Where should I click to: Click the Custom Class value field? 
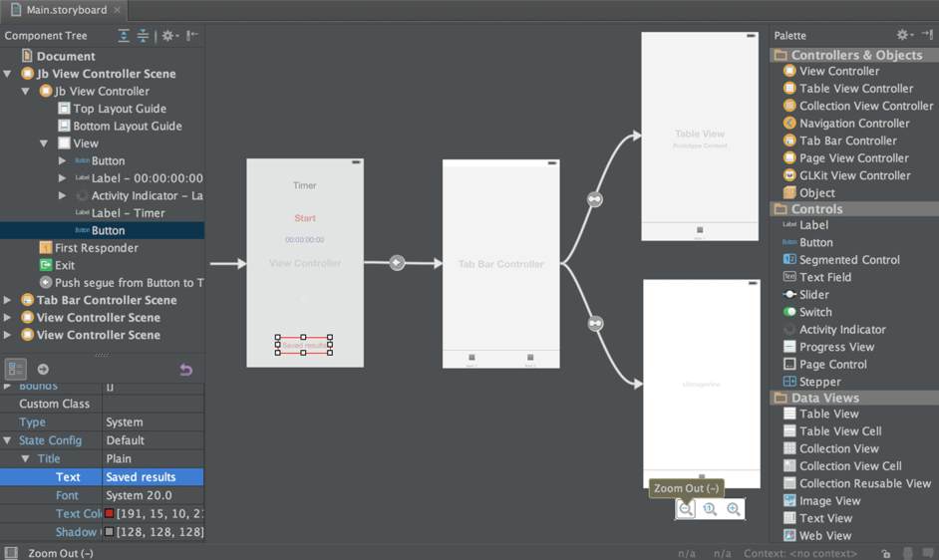click(x=153, y=404)
